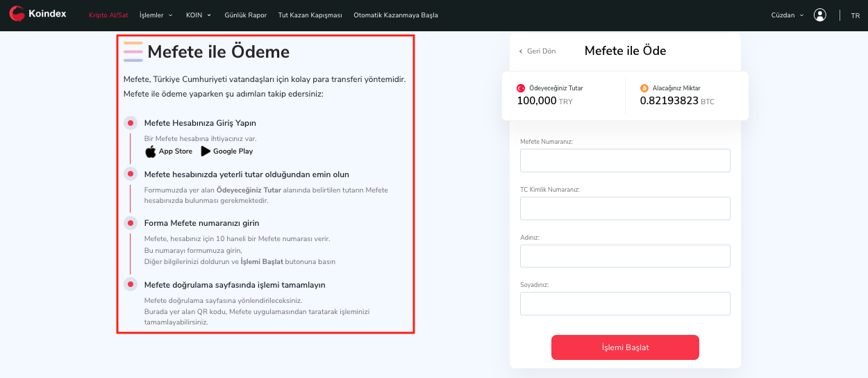Open the user profile icon
Viewport: 868px width, 378px height.
[x=820, y=15]
